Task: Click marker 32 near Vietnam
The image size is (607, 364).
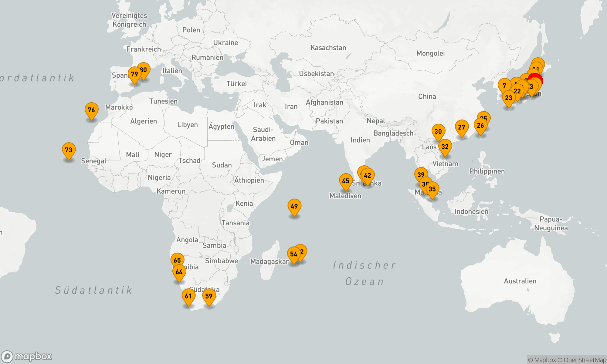Action: coord(445,147)
